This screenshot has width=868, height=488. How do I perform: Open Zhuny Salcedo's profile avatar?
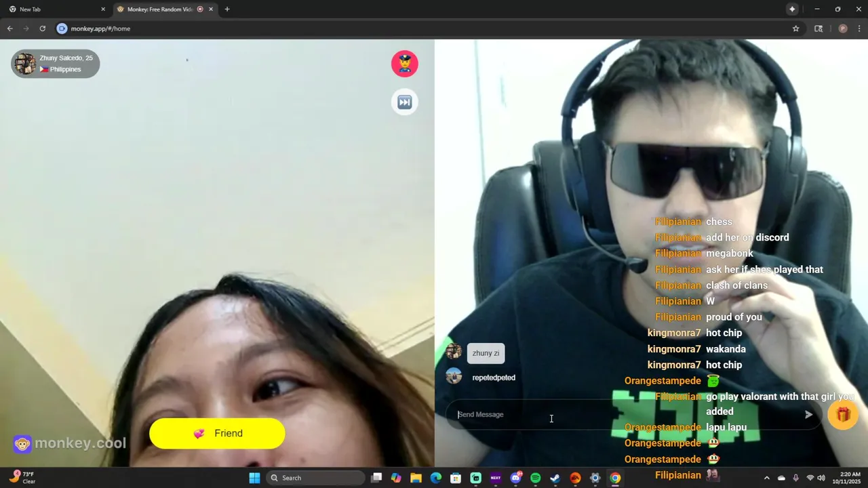[26, 64]
